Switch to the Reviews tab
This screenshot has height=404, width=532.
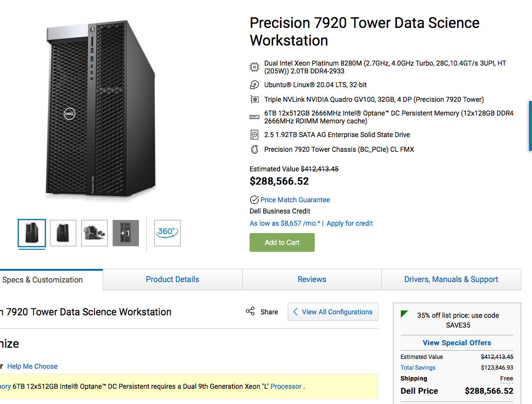[312, 280]
